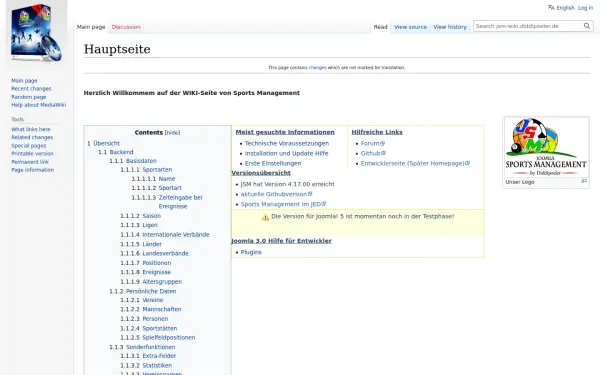The height and width of the screenshot is (375, 600).
Task: Enlarge the Unser Logo thumbnail icon
Action: (584, 181)
